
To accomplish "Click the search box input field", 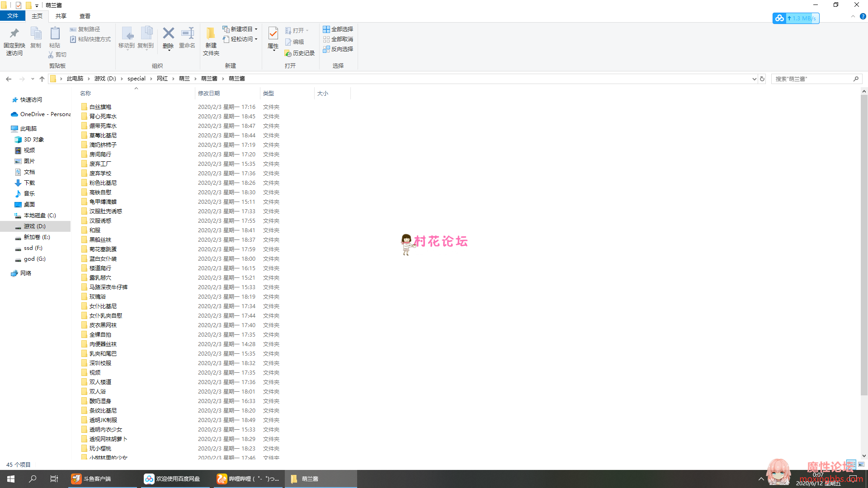I will pos(812,79).
